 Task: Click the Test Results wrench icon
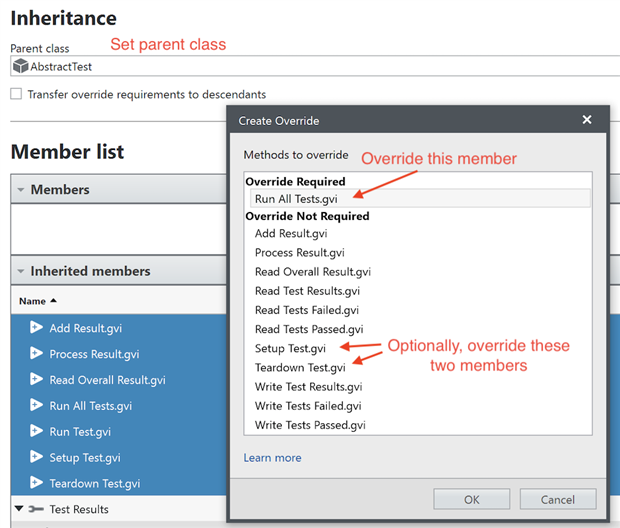coord(35,510)
